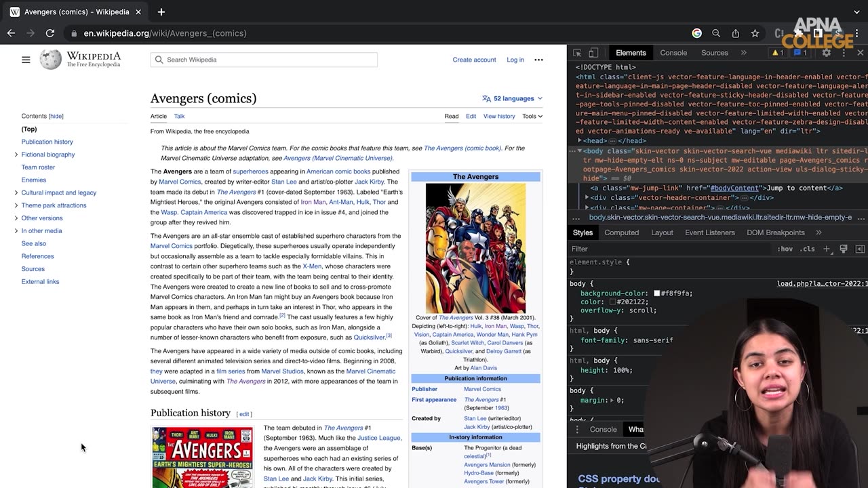Switch to the DevTools Console panel tab

click(673, 53)
